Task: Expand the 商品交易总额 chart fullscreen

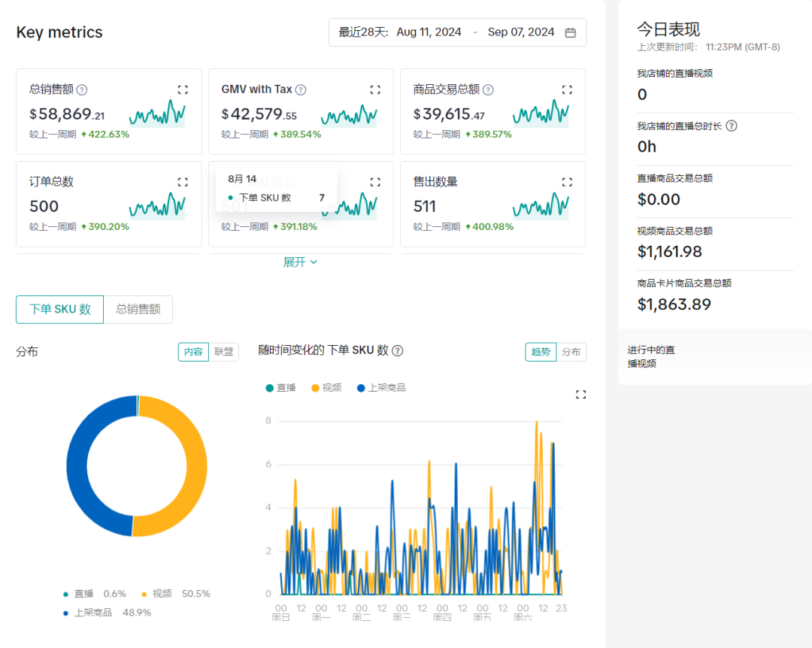Action: (x=567, y=89)
